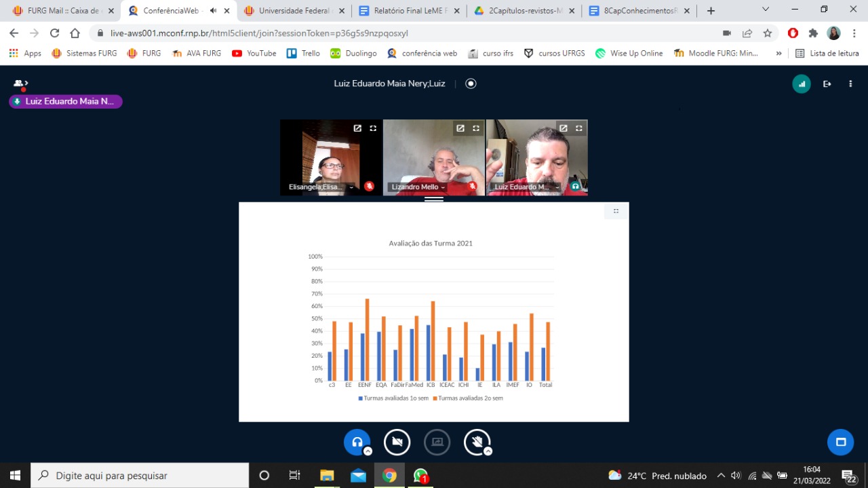The width and height of the screenshot is (868, 488).
Task: Fullscreen Luiz Eduardo's webcam video
Action: (x=579, y=128)
